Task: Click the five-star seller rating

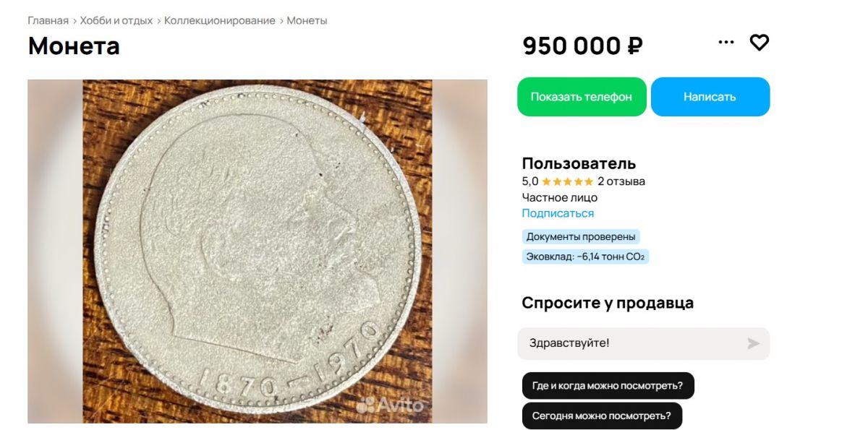Action: tap(567, 181)
